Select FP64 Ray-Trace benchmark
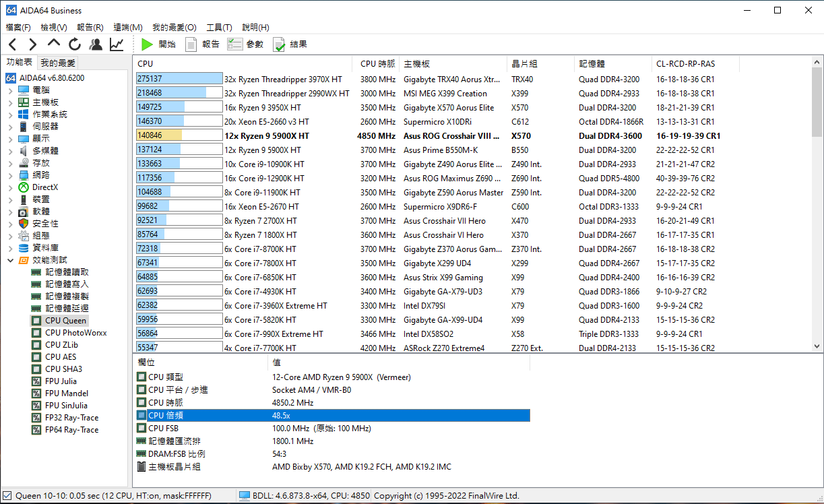824x504 pixels. [x=71, y=430]
